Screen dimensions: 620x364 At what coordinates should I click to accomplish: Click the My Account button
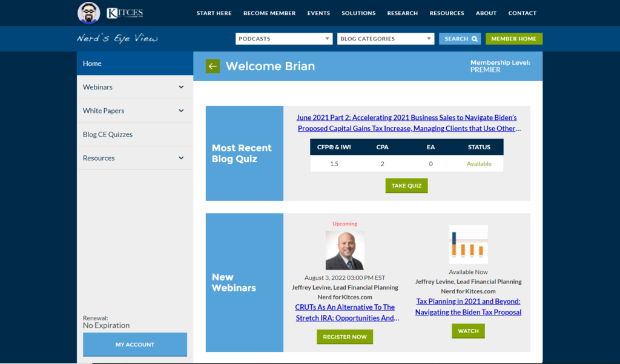coord(135,344)
